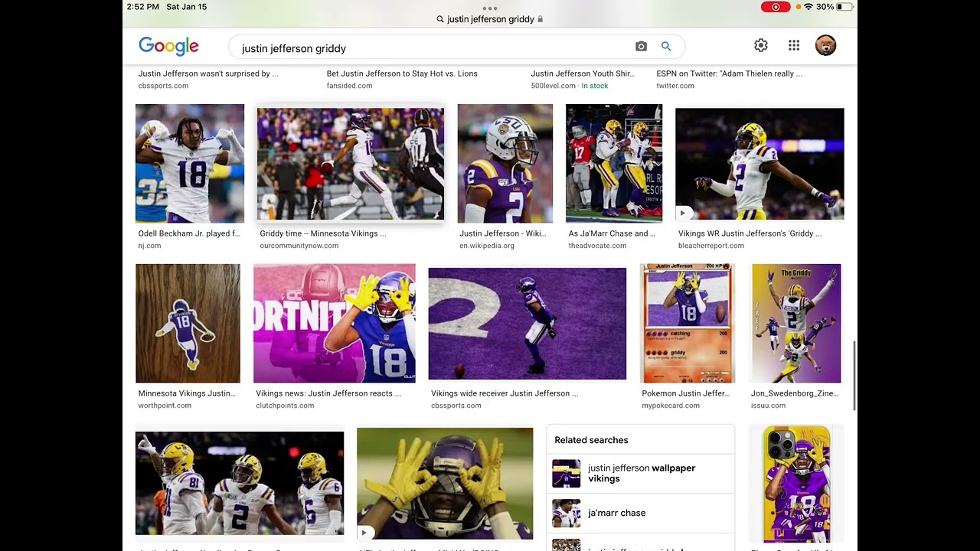Screen dimensions: 980x551
Task: Select related search 'justin jefferson wallpaper vikings'
Action: coord(640,473)
